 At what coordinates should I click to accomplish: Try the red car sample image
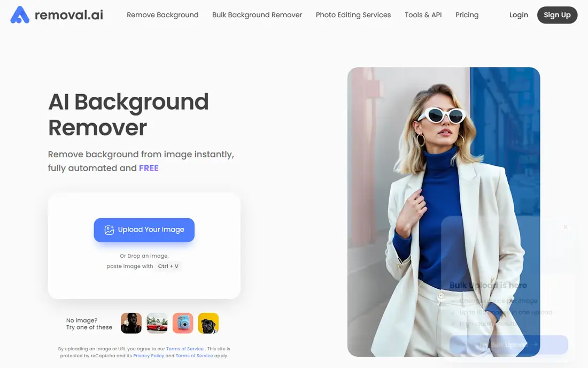(157, 323)
